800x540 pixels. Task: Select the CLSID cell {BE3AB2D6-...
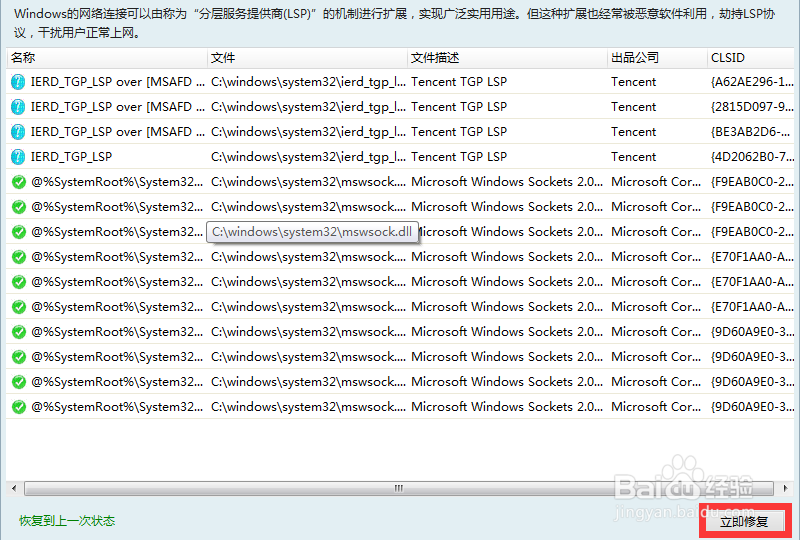[752, 132]
